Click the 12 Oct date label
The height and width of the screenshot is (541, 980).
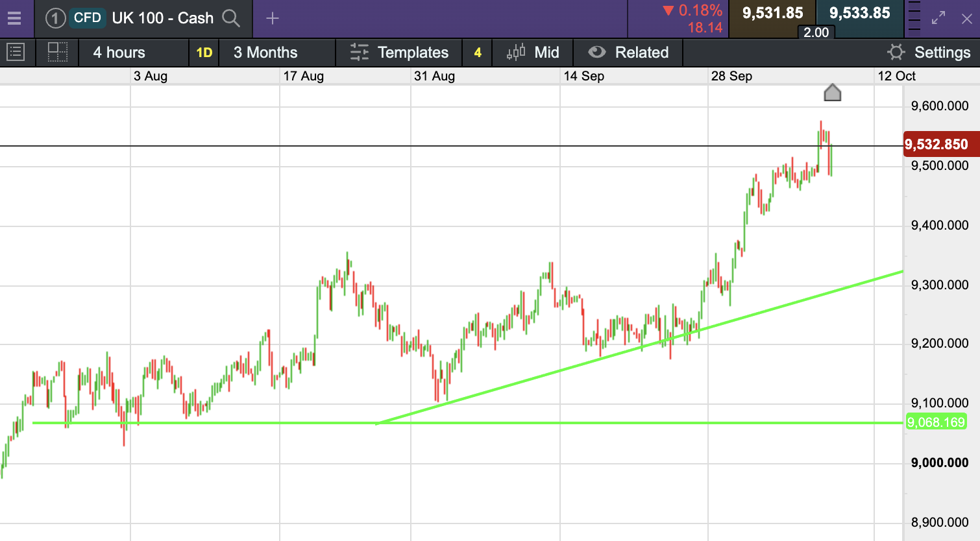[x=897, y=76]
